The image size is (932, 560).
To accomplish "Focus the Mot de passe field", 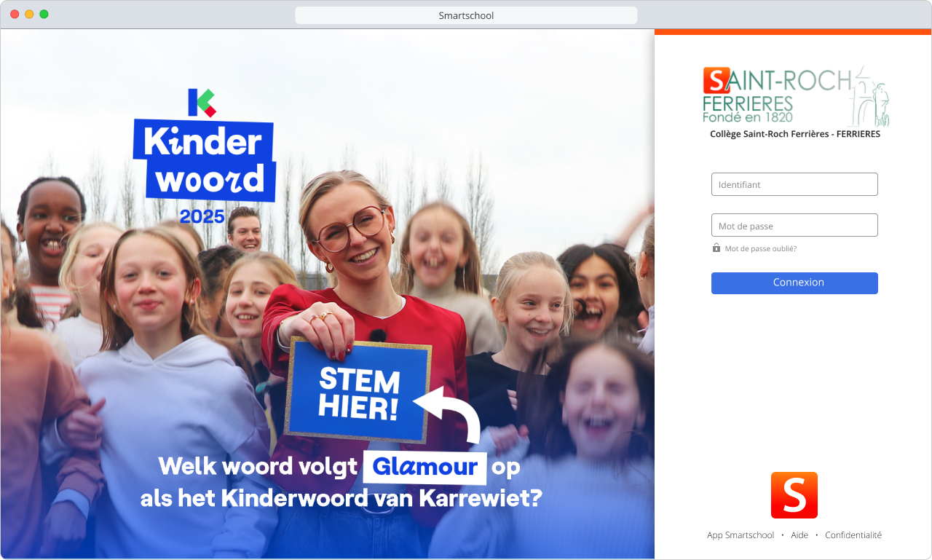I will [794, 225].
